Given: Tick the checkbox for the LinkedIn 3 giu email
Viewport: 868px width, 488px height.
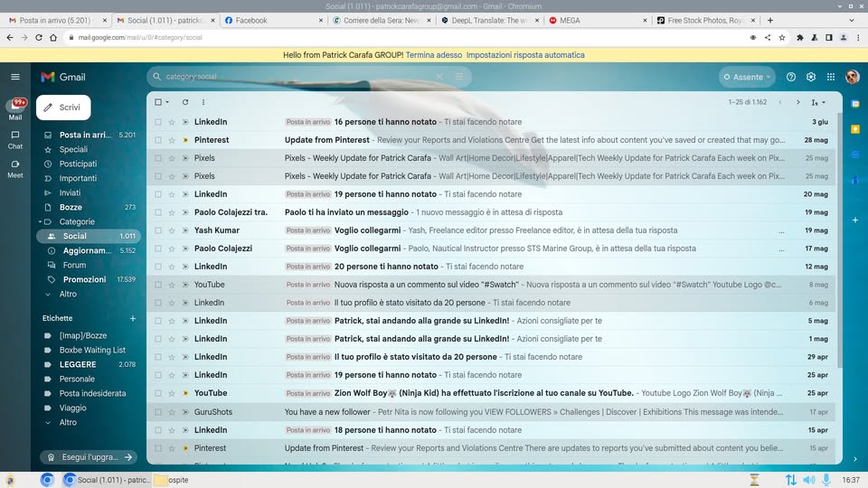Looking at the screenshot, I should (x=158, y=122).
